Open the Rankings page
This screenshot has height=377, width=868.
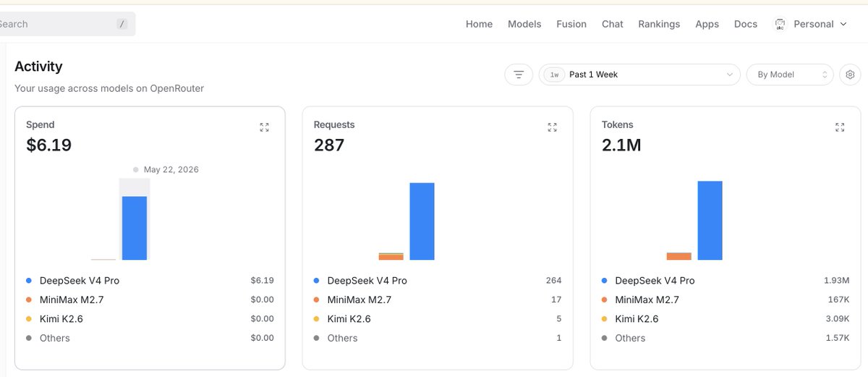(659, 24)
